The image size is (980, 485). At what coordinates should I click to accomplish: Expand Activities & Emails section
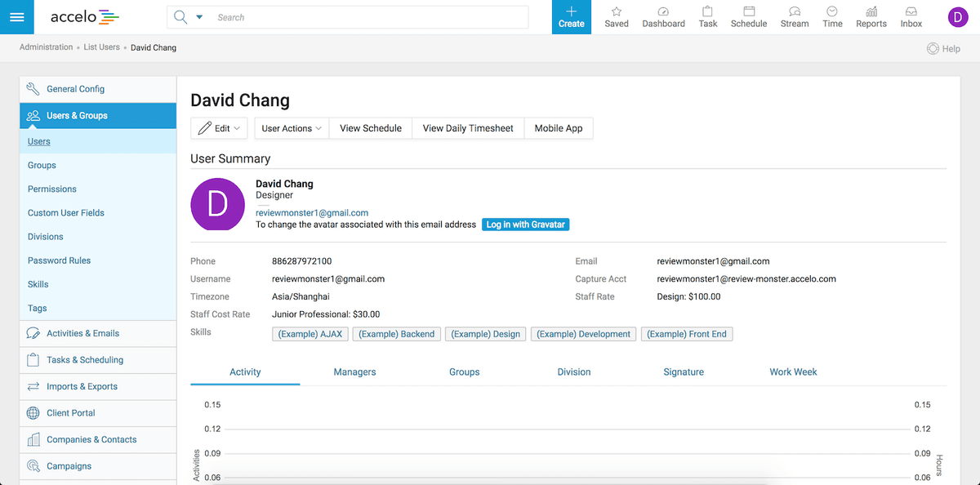tap(98, 333)
